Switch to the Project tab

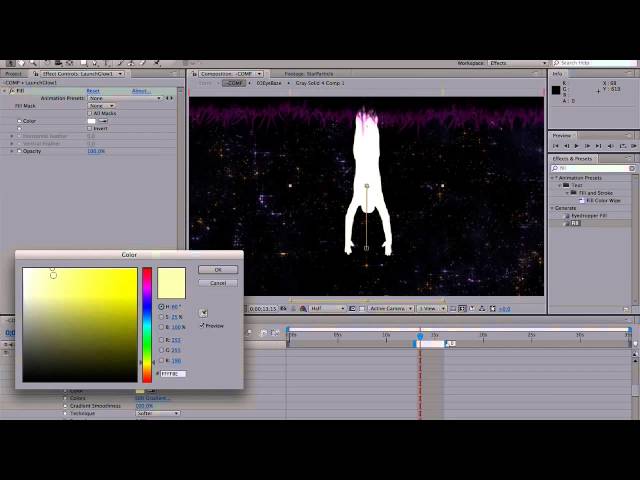[x=13, y=74]
